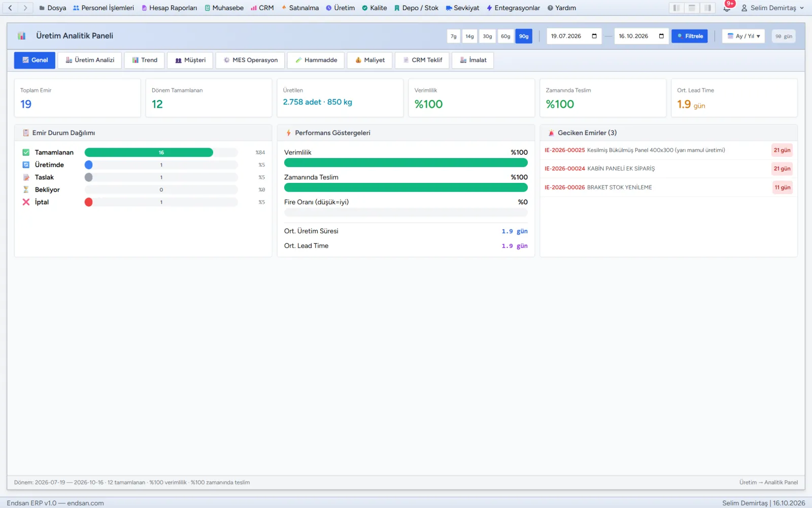Switch to the Üretim Analizi tab
The image size is (812, 508).
tap(90, 60)
